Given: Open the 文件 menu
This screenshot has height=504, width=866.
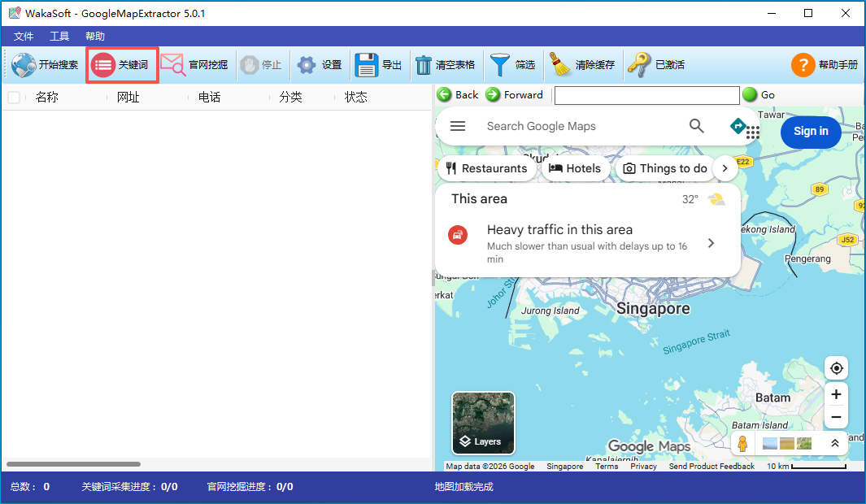Looking at the screenshot, I should (x=24, y=37).
